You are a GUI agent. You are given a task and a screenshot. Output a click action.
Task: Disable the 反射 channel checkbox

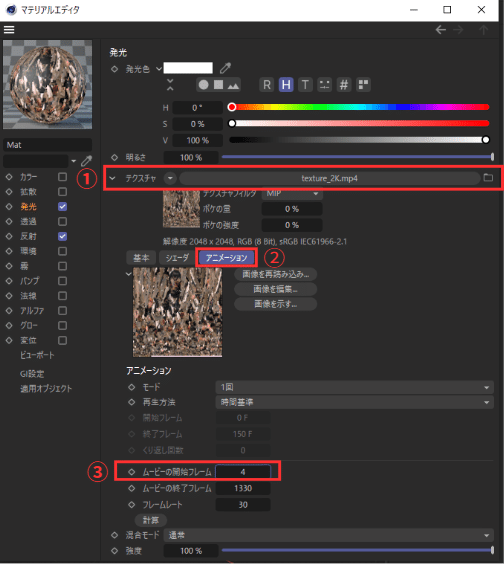point(62,236)
